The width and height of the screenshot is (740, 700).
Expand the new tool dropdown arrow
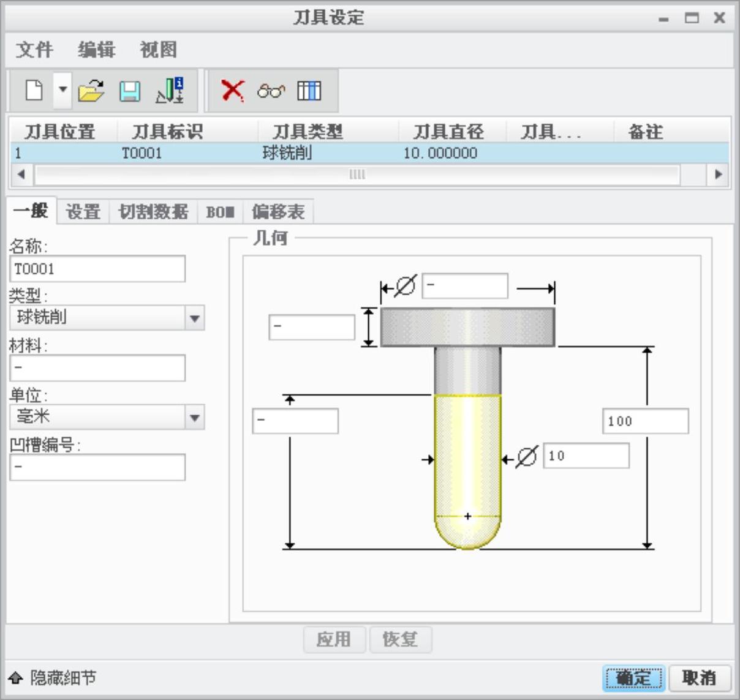coord(62,90)
